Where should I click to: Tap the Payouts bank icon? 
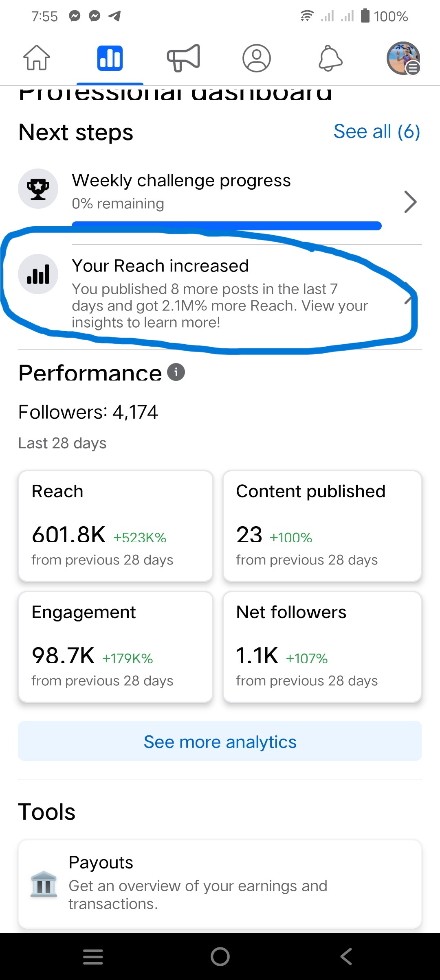(44, 884)
